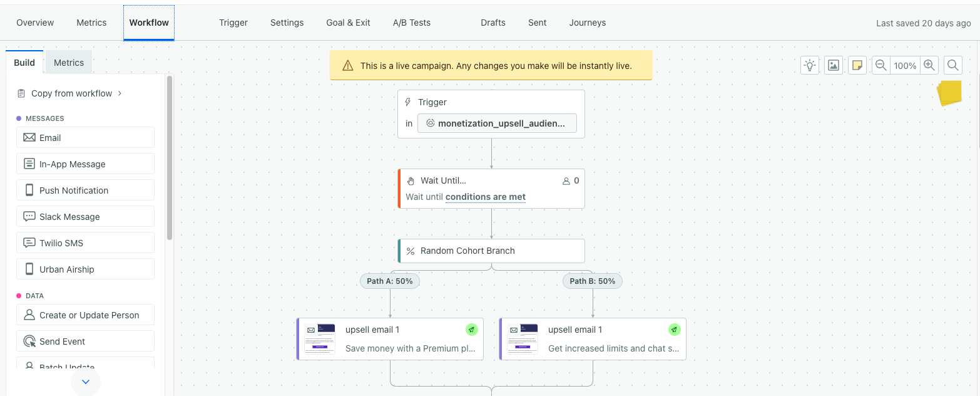
Task: Go to the Goal & Exit tab
Action: point(348,23)
